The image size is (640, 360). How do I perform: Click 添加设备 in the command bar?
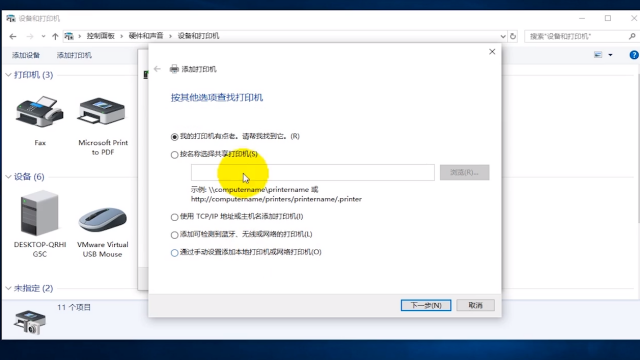26,55
